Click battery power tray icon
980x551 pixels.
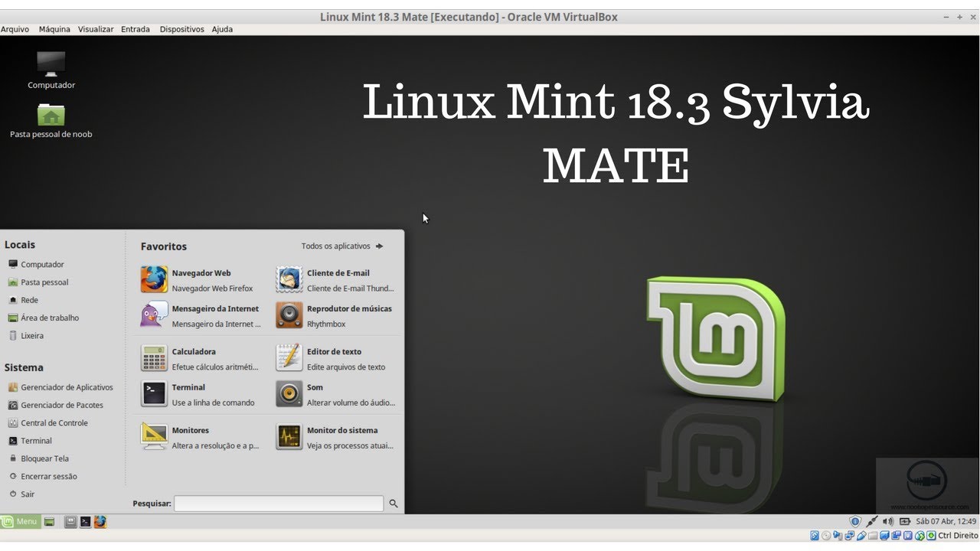(x=905, y=521)
